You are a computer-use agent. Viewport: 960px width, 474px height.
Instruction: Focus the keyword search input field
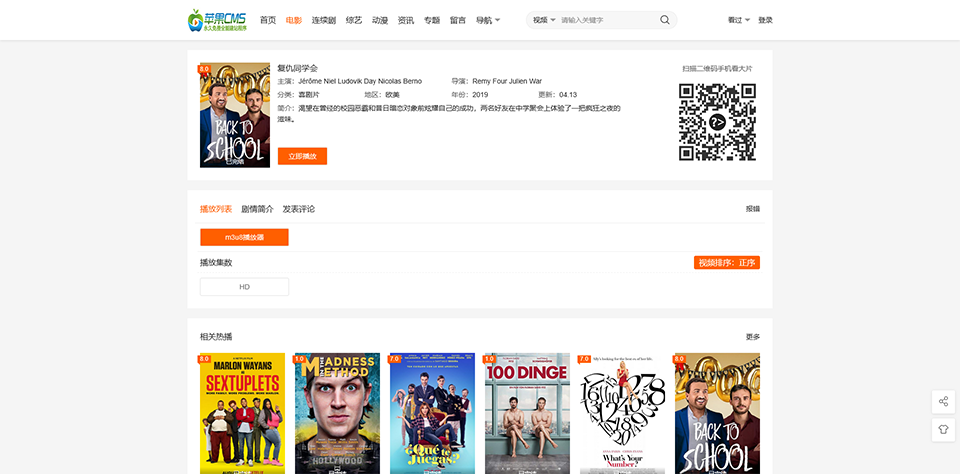pyautogui.click(x=607, y=20)
